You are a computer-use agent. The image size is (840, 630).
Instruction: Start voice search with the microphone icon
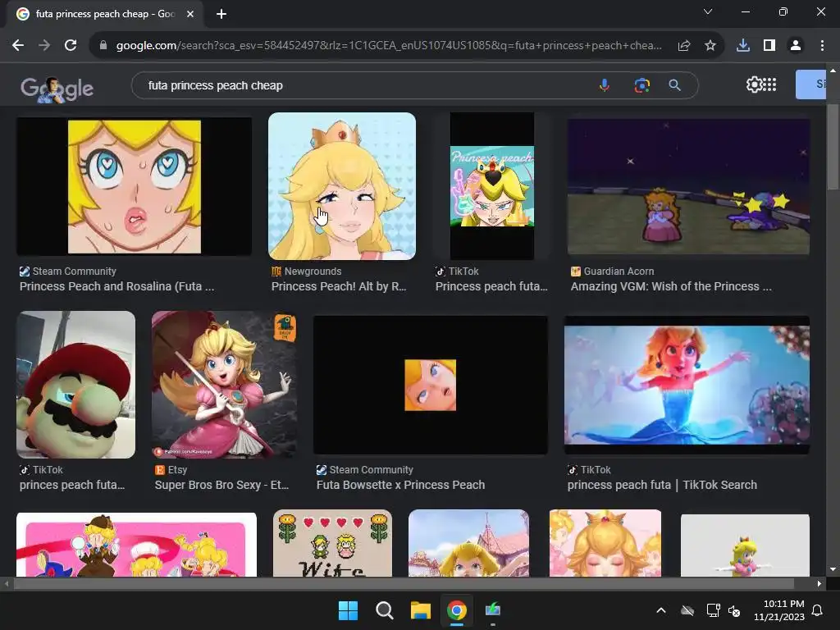pos(605,85)
